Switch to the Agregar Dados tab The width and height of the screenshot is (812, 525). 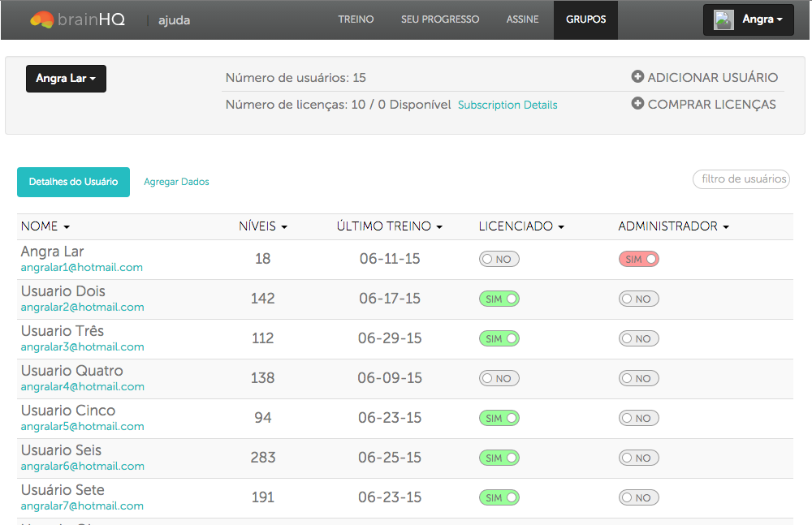[176, 182]
